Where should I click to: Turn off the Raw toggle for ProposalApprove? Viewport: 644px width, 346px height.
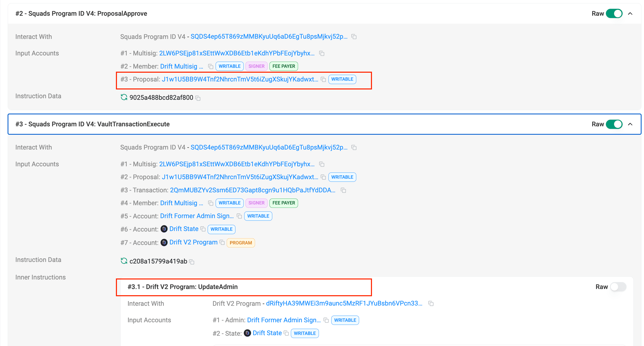[614, 13]
